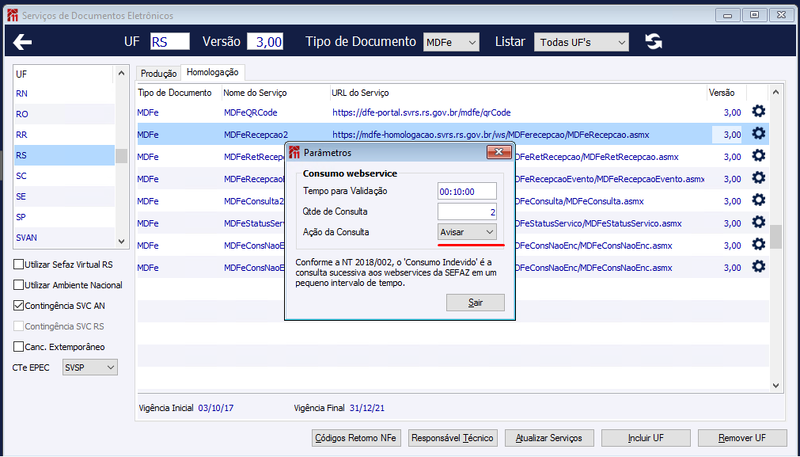
Task: Click the Incluir UF button
Action: point(646,438)
